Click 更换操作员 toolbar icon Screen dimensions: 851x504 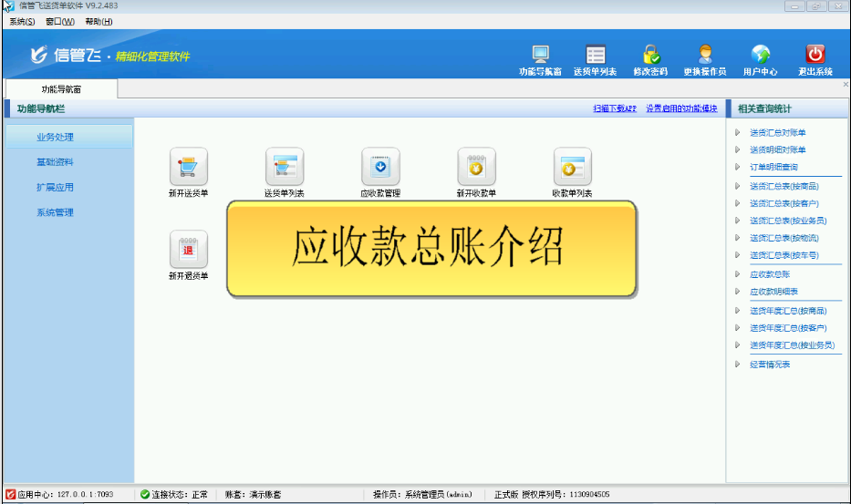(x=705, y=56)
